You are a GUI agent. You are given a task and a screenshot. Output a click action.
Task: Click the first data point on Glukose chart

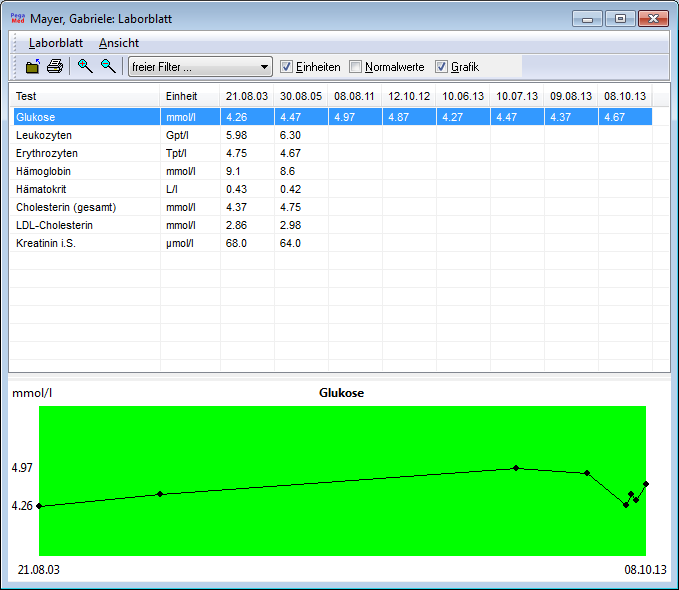click(40, 506)
